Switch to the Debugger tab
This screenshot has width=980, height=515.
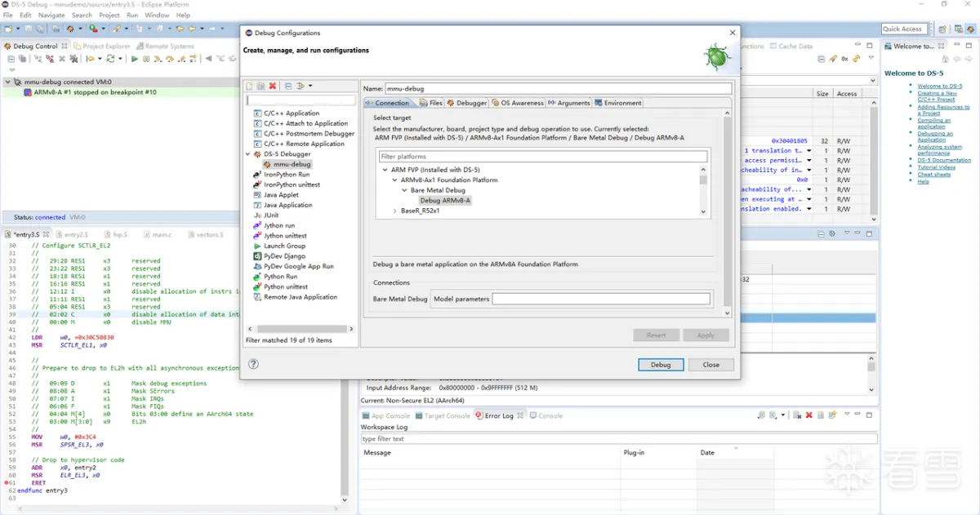[466, 103]
